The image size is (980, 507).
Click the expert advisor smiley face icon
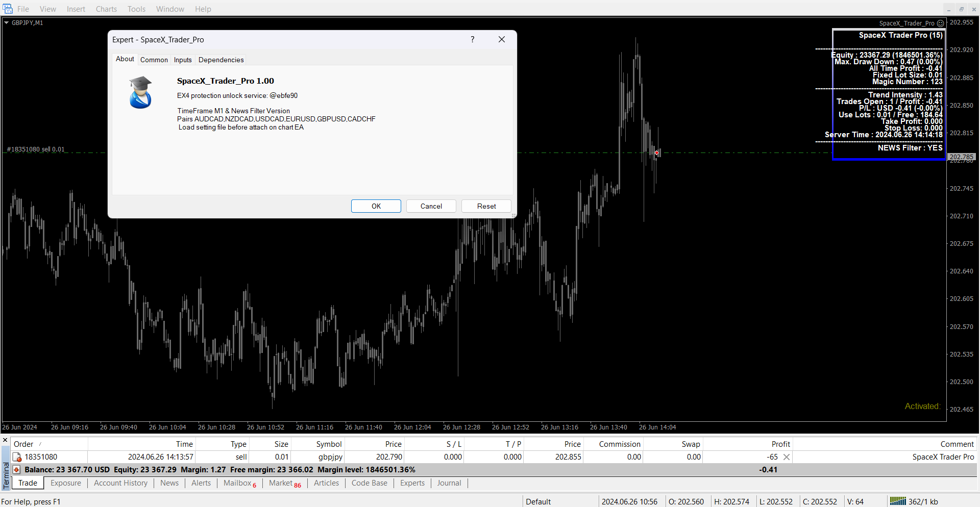pyautogui.click(x=940, y=23)
